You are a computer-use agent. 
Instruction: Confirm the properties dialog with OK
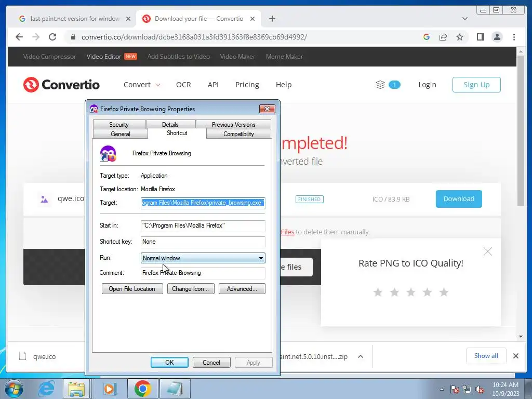169,362
